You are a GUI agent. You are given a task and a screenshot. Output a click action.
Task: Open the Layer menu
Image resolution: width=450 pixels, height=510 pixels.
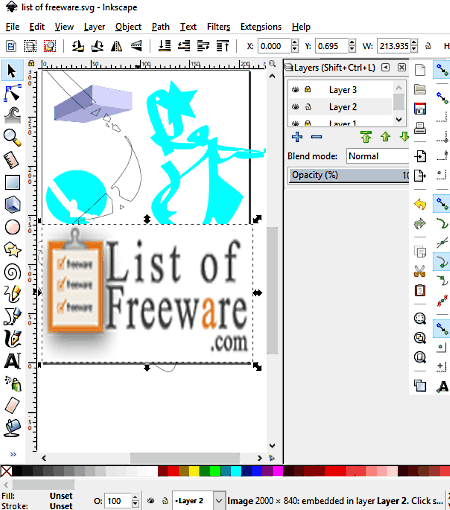coord(94,27)
